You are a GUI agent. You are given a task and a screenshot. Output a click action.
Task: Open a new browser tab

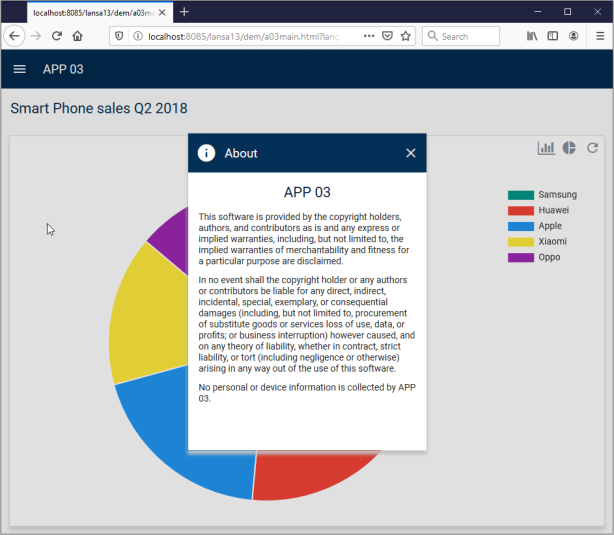pyautogui.click(x=184, y=11)
